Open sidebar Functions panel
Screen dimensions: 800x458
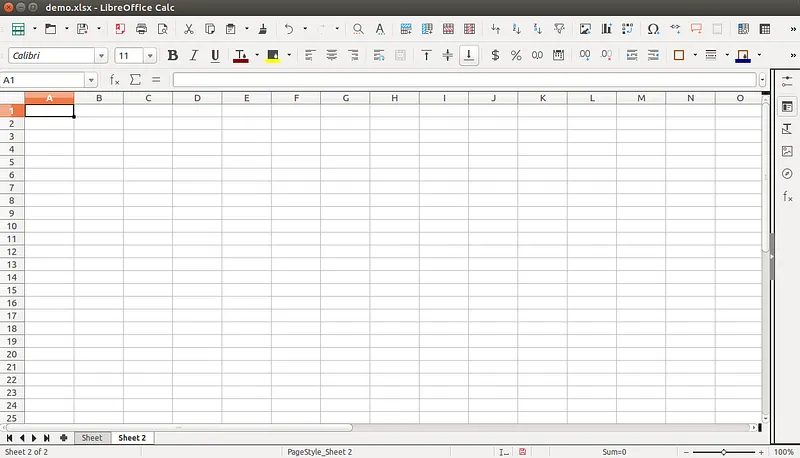click(787, 196)
